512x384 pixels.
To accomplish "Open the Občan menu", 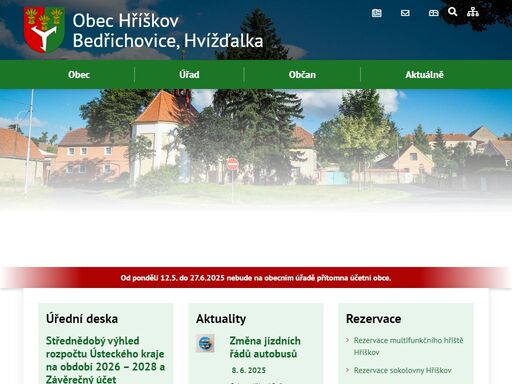I will click(x=302, y=74).
